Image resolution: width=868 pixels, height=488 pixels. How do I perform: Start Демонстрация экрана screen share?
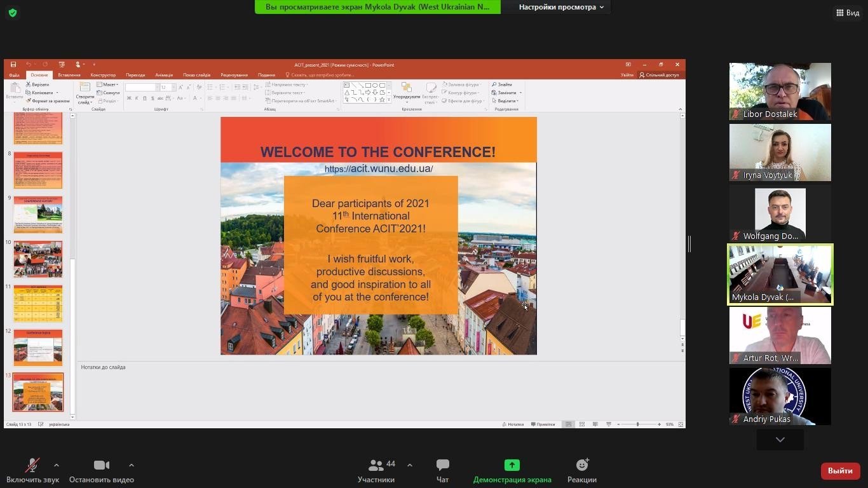tap(512, 471)
